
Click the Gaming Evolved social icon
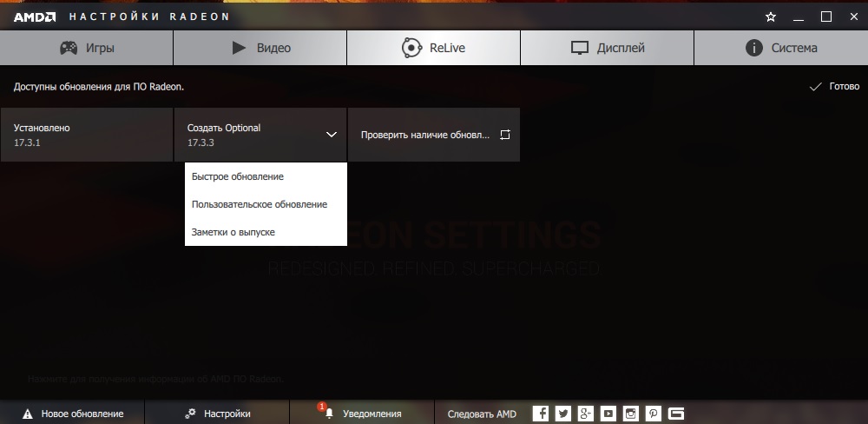[676, 414]
